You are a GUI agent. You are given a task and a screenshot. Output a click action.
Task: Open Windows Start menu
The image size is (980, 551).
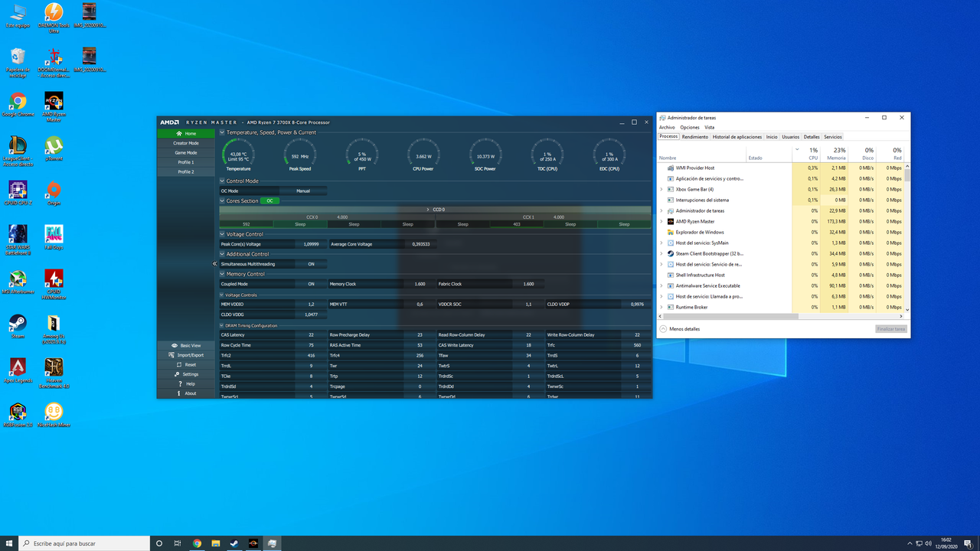[9, 543]
